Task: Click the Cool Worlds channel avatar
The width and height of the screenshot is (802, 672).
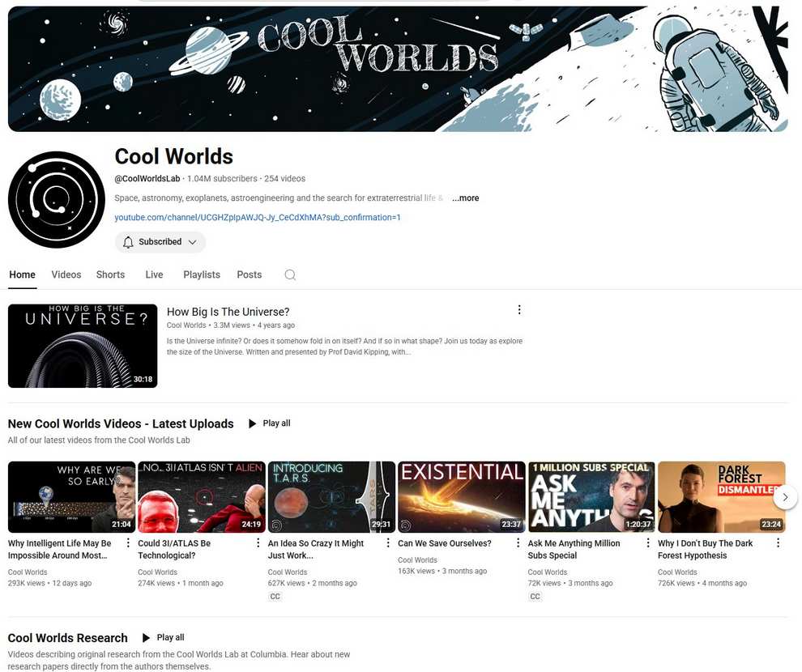Action: [57, 199]
